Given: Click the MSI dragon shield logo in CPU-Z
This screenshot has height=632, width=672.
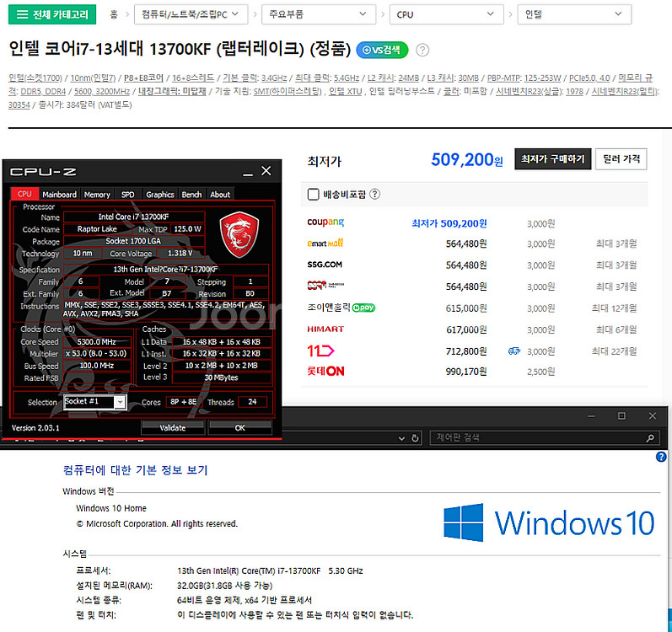Looking at the screenshot, I should pos(239,234).
